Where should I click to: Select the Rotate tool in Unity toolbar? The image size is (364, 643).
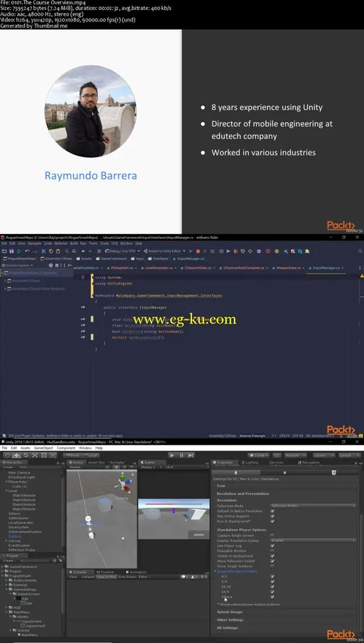(x=26, y=455)
